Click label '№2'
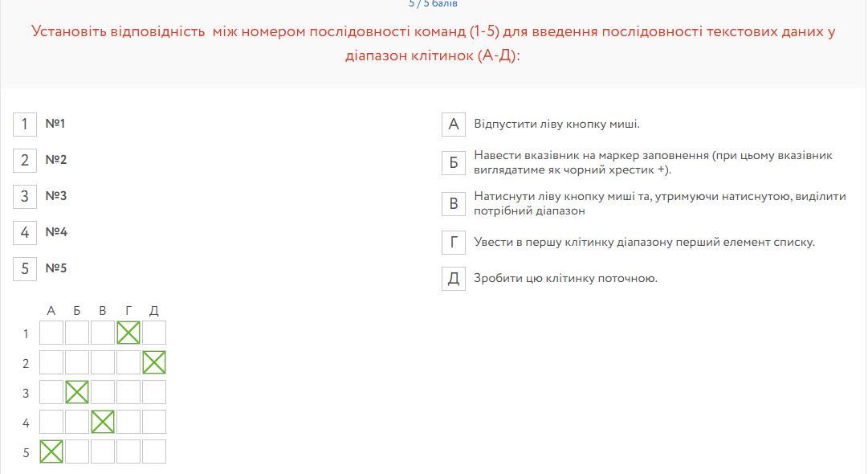The image size is (868, 474). pyautogui.click(x=56, y=160)
